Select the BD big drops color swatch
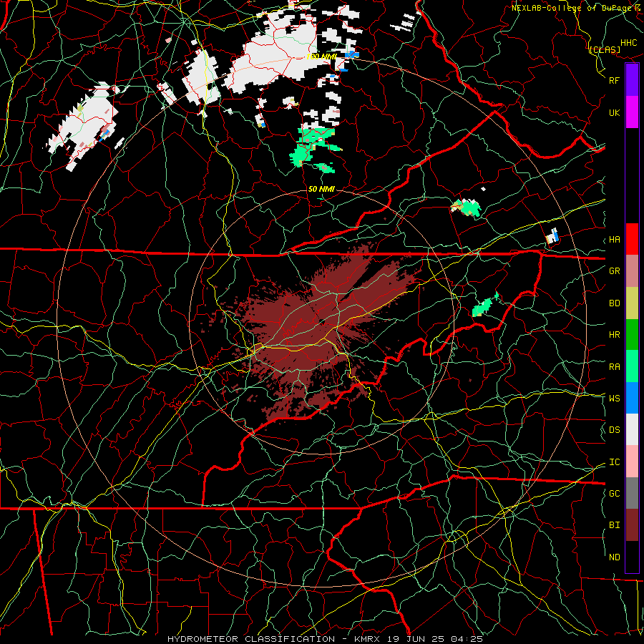The width and height of the screenshot is (644, 644). coord(632,303)
